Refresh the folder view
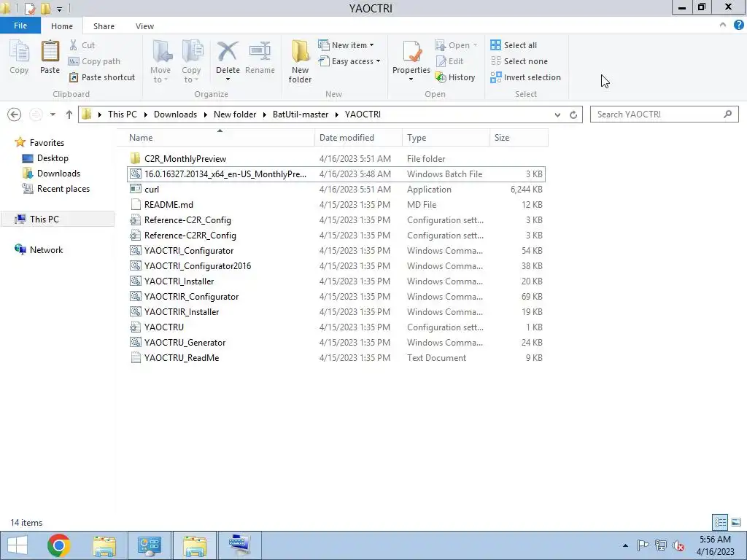This screenshot has width=747, height=560. (573, 114)
